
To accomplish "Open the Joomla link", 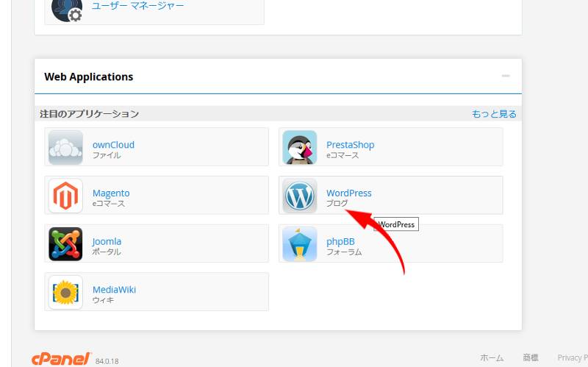I will pyautogui.click(x=107, y=241).
